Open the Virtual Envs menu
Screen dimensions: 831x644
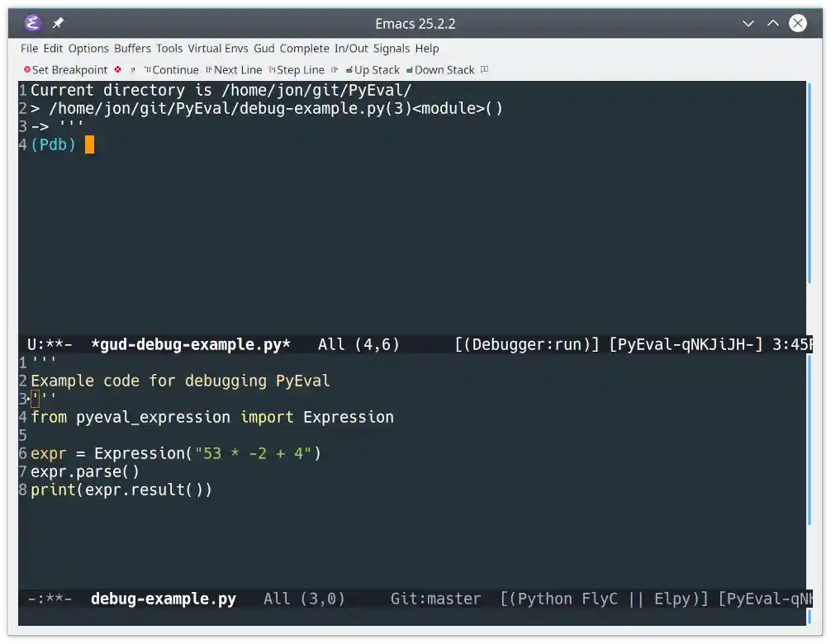[x=217, y=48]
